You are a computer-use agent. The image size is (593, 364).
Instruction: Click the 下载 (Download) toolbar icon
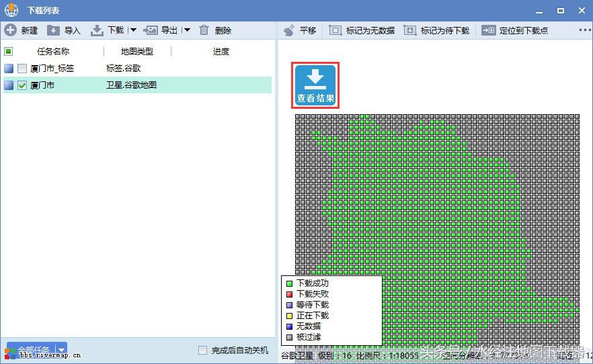pyautogui.click(x=97, y=30)
